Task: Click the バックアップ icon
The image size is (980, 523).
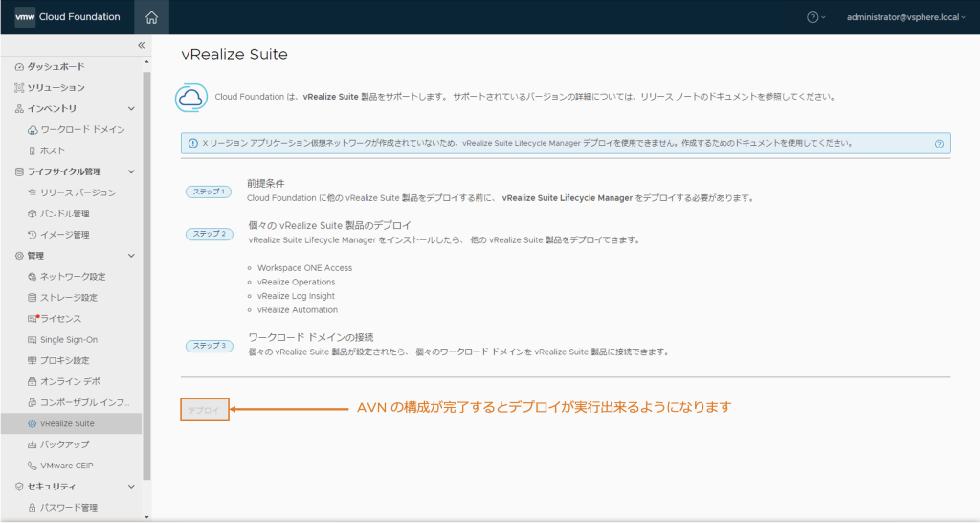Action: point(33,444)
